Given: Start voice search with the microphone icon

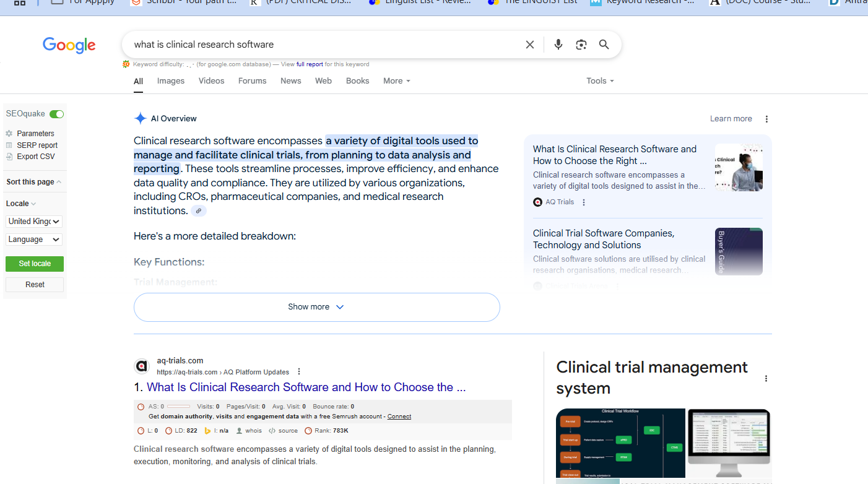Looking at the screenshot, I should click(558, 45).
